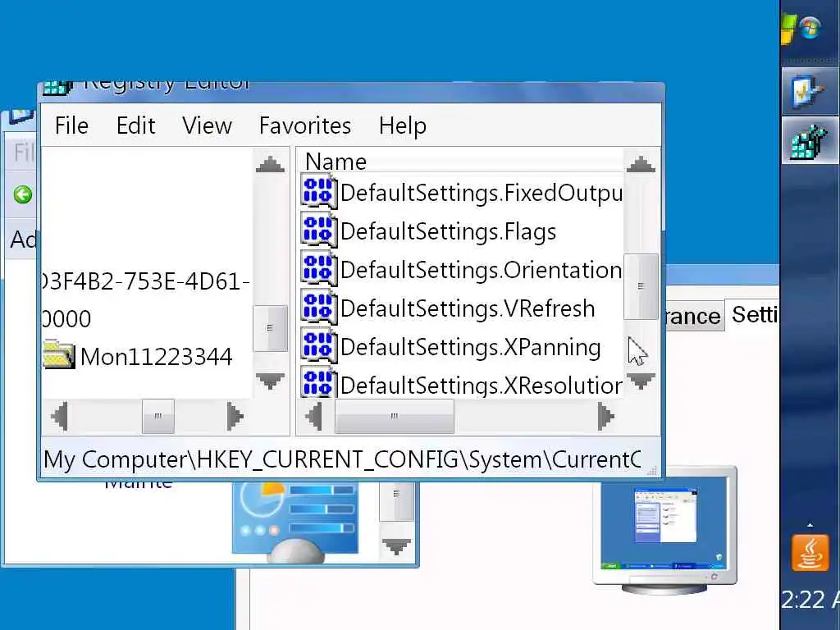Click binary icon of DefaultSettings.XResolution value

pos(319,384)
